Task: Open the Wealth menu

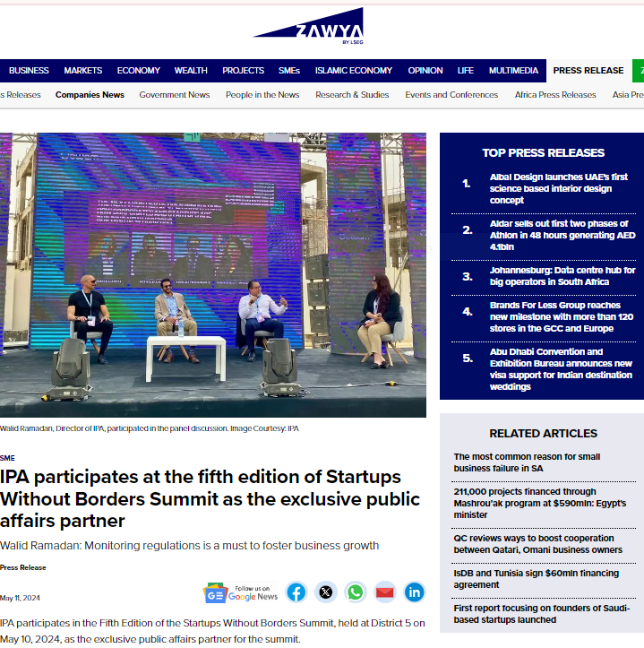Action: tap(191, 71)
